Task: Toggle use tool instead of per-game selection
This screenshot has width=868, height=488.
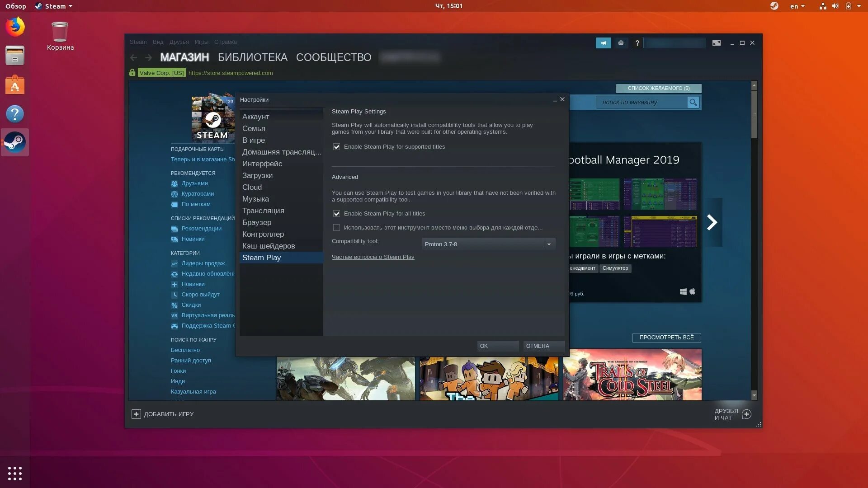Action: coord(335,228)
